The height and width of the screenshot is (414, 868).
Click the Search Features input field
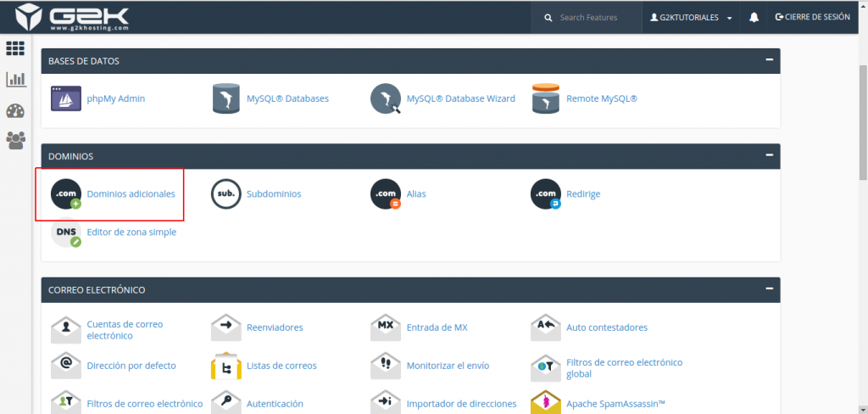pyautogui.click(x=590, y=17)
